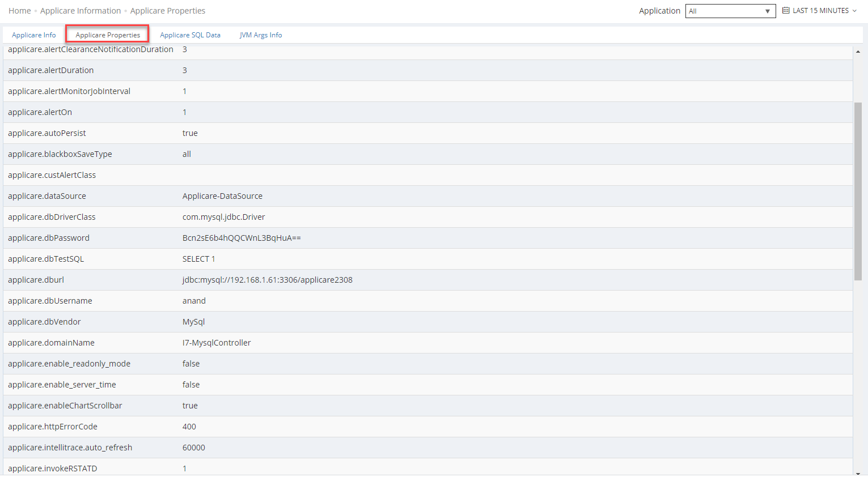Open the Application dropdown set to All
The height and width of the screenshot is (477, 868).
tap(725, 11)
